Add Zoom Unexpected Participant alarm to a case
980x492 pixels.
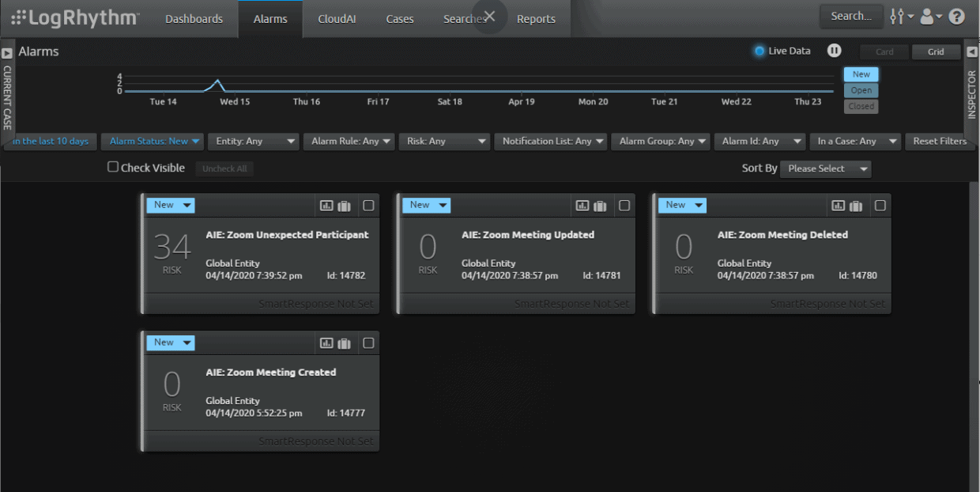point(344,205)
